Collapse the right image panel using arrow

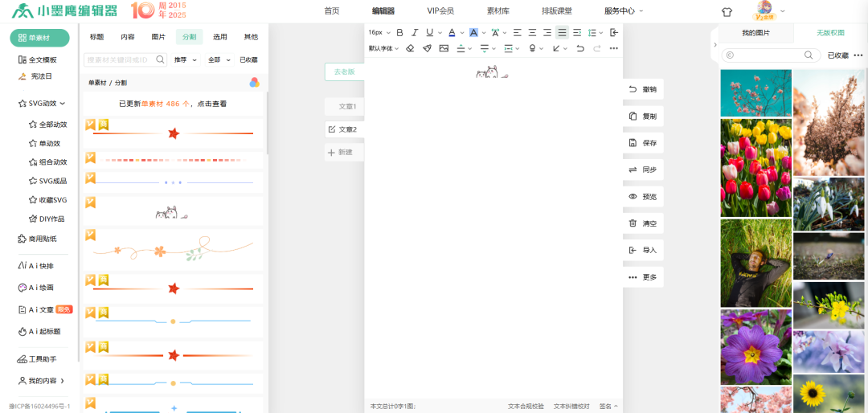pos(714,44)
